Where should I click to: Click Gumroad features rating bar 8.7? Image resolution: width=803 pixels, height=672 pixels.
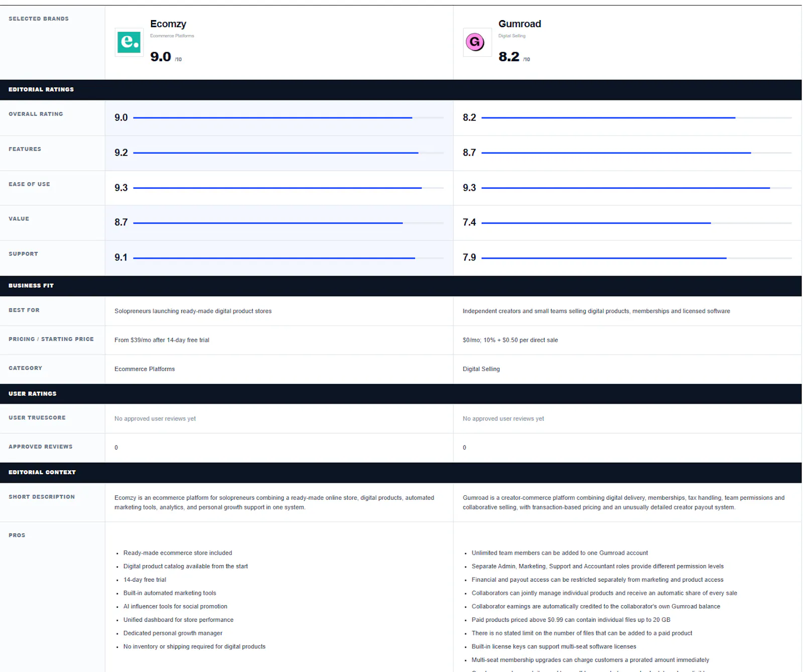[636, 153]
